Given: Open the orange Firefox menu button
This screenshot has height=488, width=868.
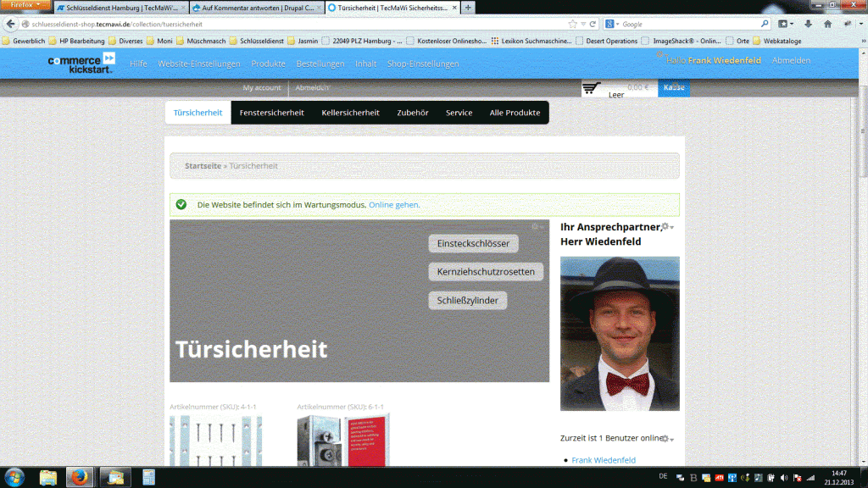Looking at the screenshot, I should point(25,5).
